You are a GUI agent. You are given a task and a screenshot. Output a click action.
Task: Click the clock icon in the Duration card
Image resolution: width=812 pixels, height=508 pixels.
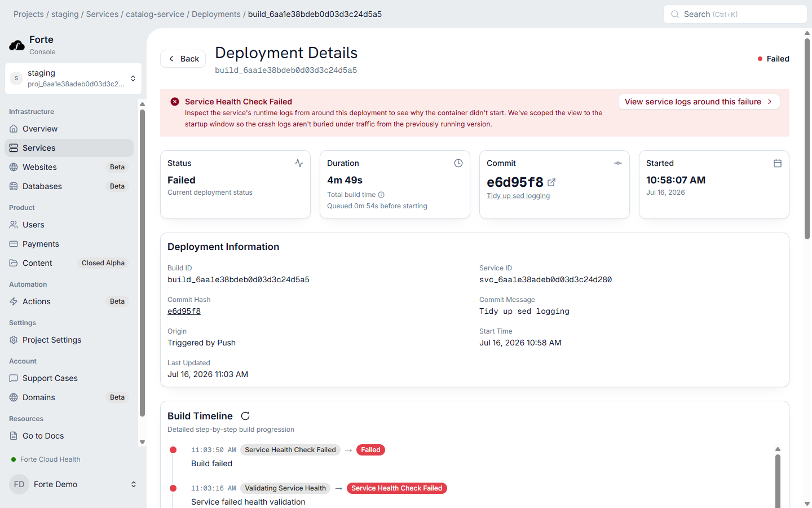458,163
